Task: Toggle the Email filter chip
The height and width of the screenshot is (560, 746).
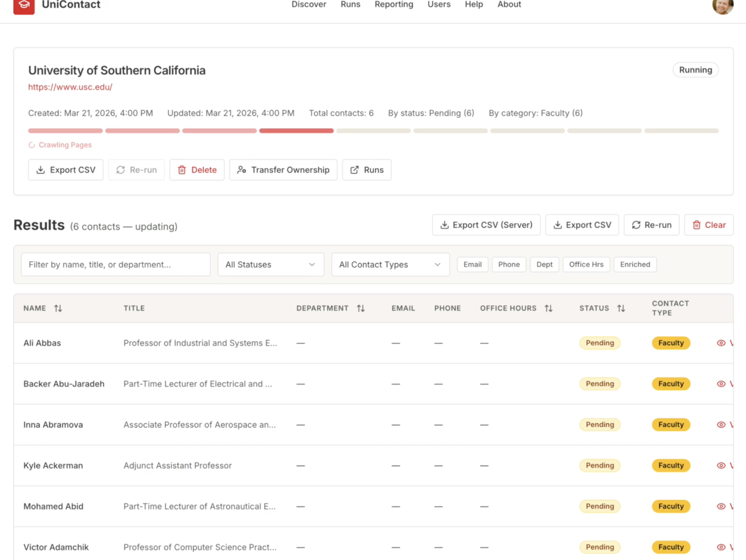Action: (x=472, y=264)
